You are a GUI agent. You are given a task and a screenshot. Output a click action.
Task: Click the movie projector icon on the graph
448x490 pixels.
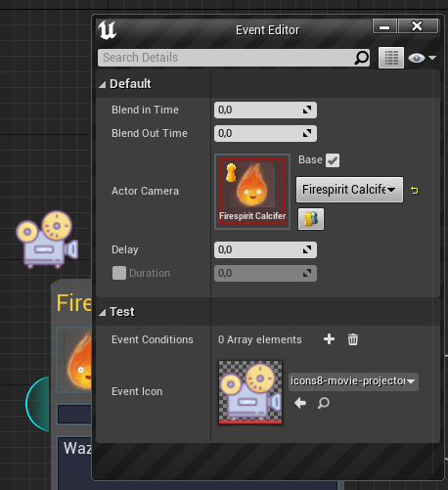pyautogui.click(x=48, y=240)
